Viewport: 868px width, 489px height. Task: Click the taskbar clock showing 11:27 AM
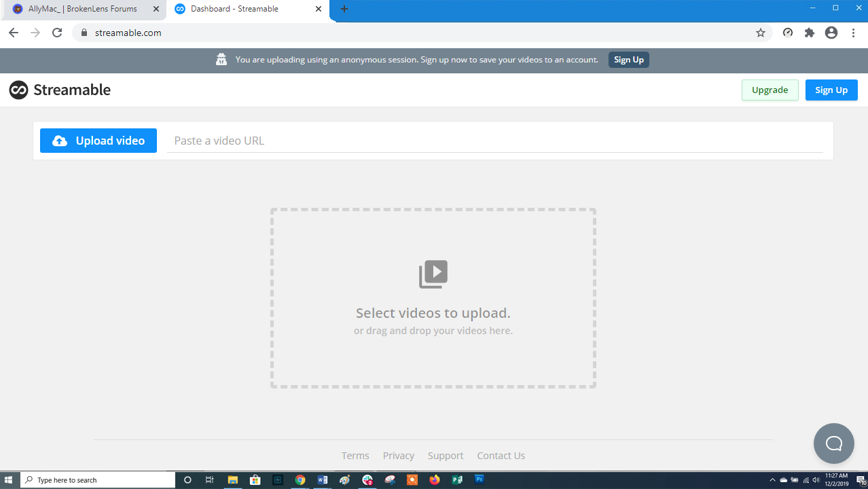coord(836,479)
